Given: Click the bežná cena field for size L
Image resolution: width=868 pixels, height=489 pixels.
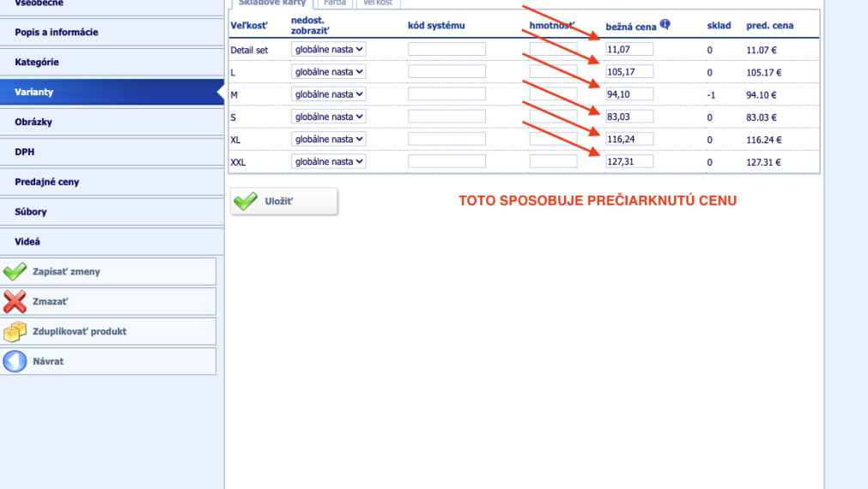Looking at the screenshot, I should coord(629,72).
